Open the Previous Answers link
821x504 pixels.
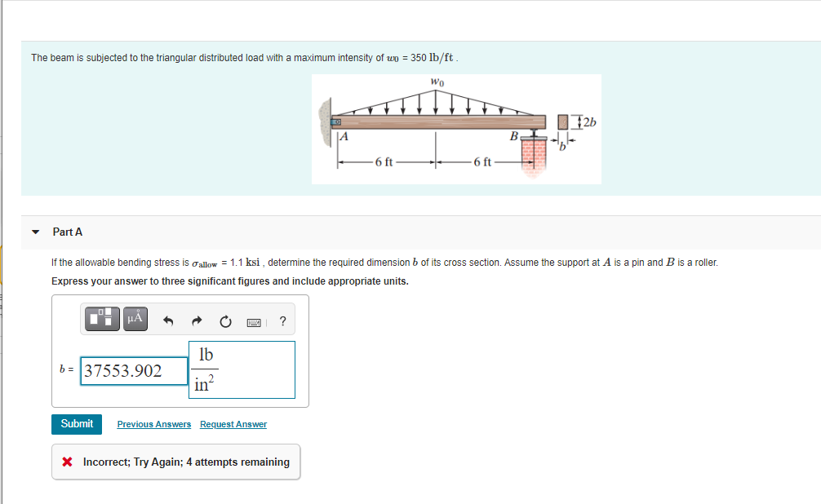pyautogui.click(x=153, y=424)
